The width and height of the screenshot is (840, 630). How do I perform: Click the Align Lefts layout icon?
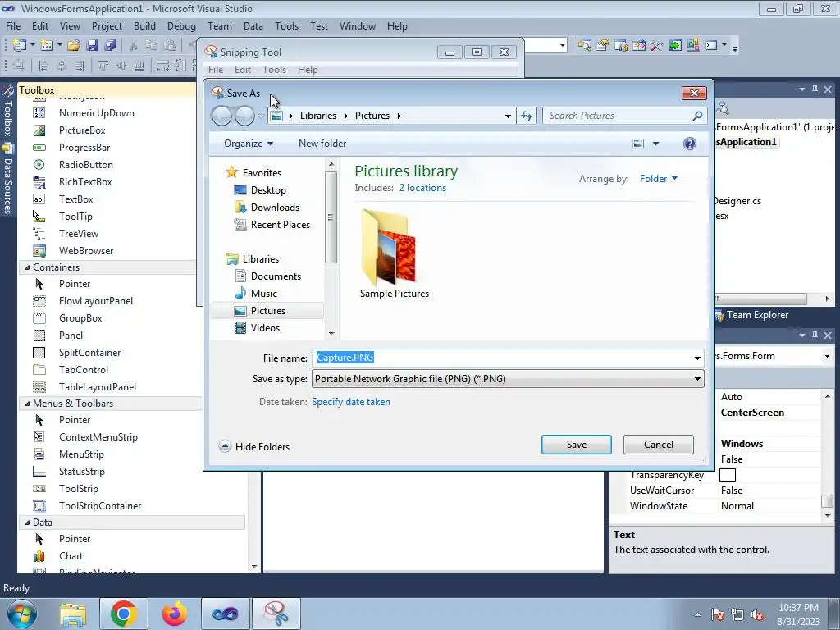click(x=43, y=66)
